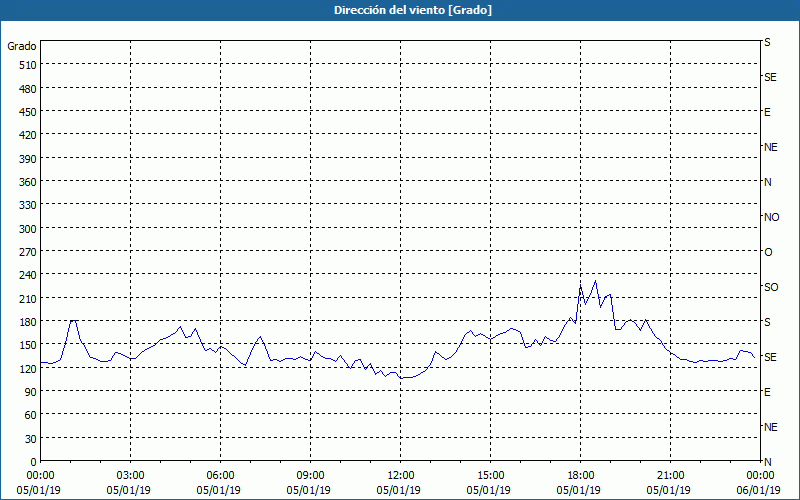Image resolution: width=800 pixels, height=500 pixels.
Task: Select the N compass label level with 360
Action: [x=768, y=182]
